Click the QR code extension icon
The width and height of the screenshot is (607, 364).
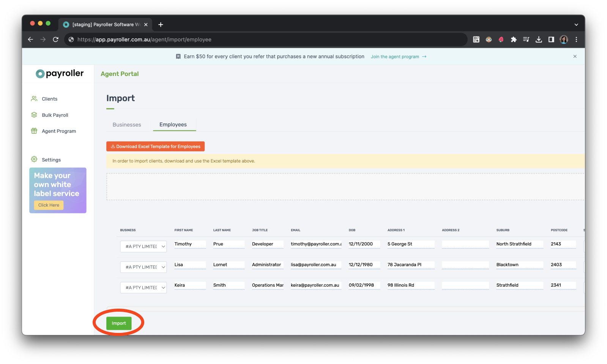476,39
